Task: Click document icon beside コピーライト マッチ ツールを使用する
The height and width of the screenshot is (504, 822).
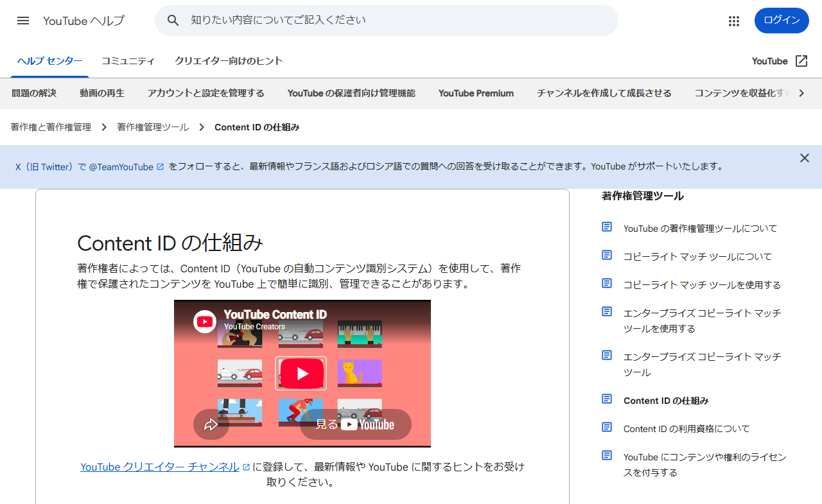Action: [607, 284]
